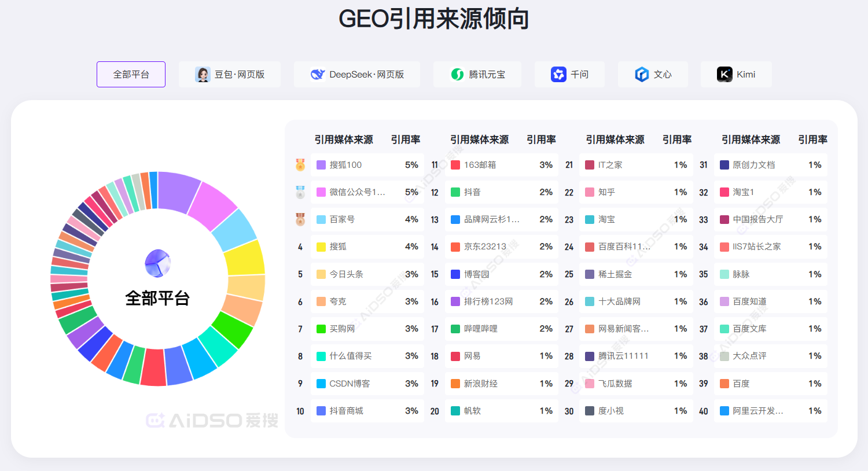Click the Doubao avatar icon
This screenshot has height=471, width=868.
point(203,75)
